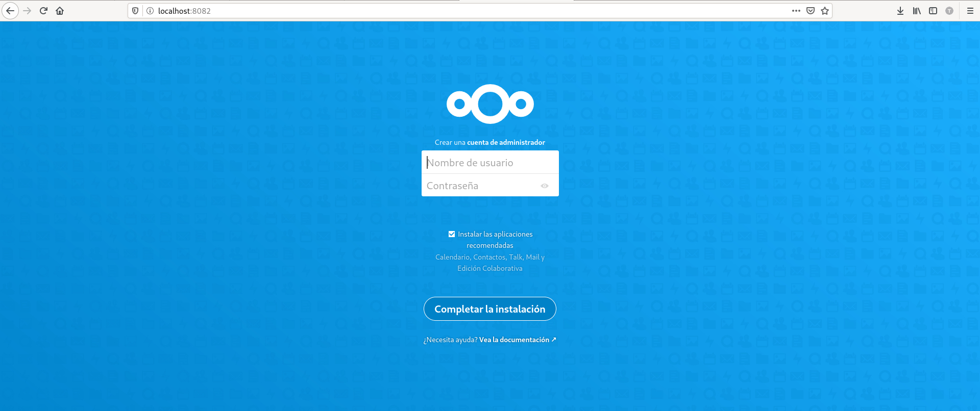Click the browser forward arrow
Screen dimensions: 980x411
click(28, 11)
